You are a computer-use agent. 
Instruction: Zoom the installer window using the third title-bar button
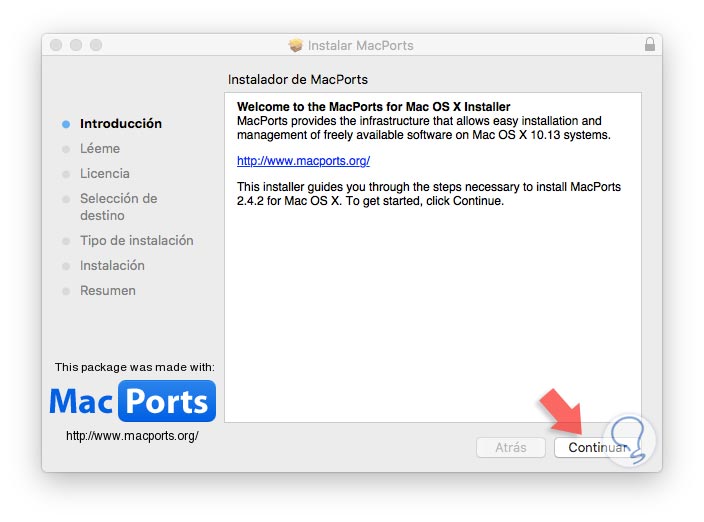tap(96, 45)
